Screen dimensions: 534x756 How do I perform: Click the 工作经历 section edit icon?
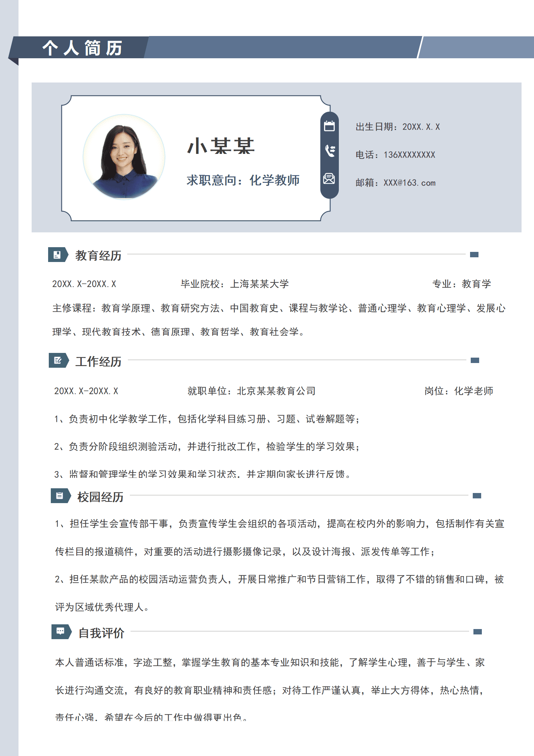pyautogui.click(x=58, y=360)
